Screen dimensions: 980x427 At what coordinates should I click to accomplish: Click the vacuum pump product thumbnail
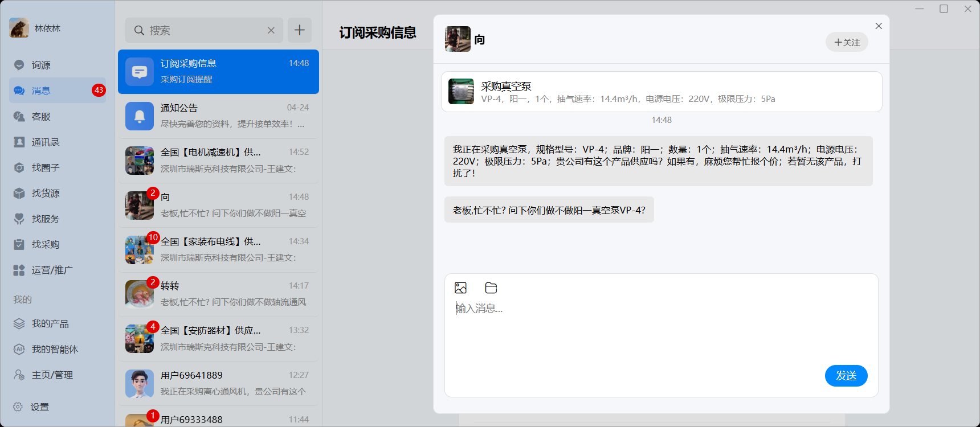coord(461,92)
